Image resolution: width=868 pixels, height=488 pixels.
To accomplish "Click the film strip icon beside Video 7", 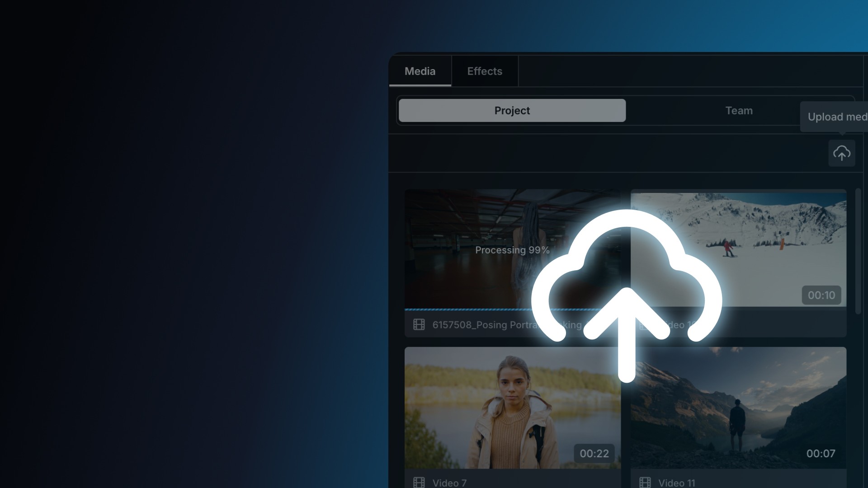I will (x=419, y=482).
